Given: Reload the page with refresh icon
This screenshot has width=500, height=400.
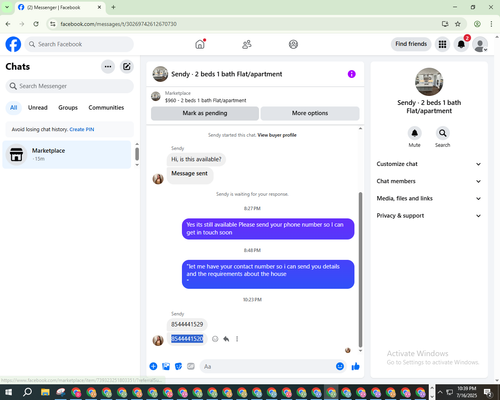Looking at the screenshot, I should pos(36,24).
